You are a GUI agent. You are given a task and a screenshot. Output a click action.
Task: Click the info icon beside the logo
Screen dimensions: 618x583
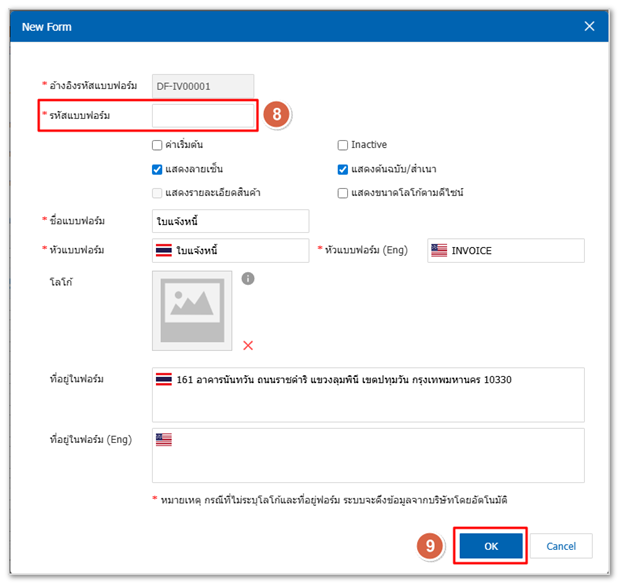pyautogui.click(x=248, y=279)
